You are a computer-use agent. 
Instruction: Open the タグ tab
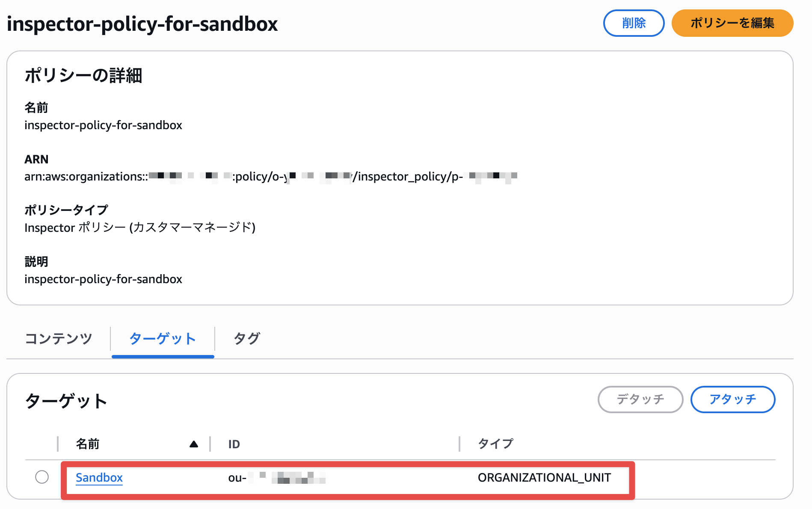click(x=247, y=339)
